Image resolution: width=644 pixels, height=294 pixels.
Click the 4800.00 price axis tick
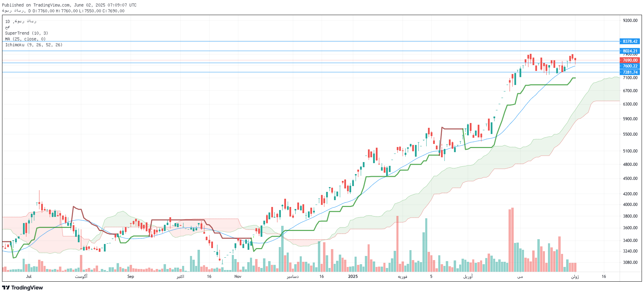630,164
